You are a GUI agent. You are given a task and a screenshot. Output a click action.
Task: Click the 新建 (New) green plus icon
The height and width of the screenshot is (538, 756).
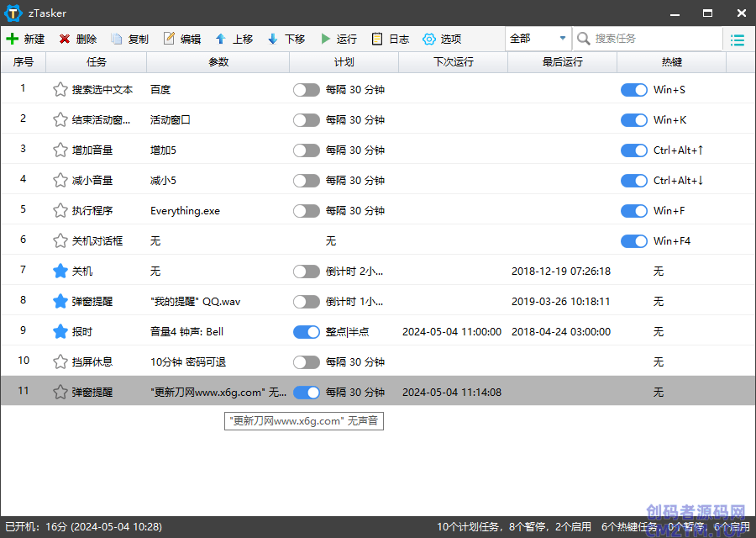(13, 40)
